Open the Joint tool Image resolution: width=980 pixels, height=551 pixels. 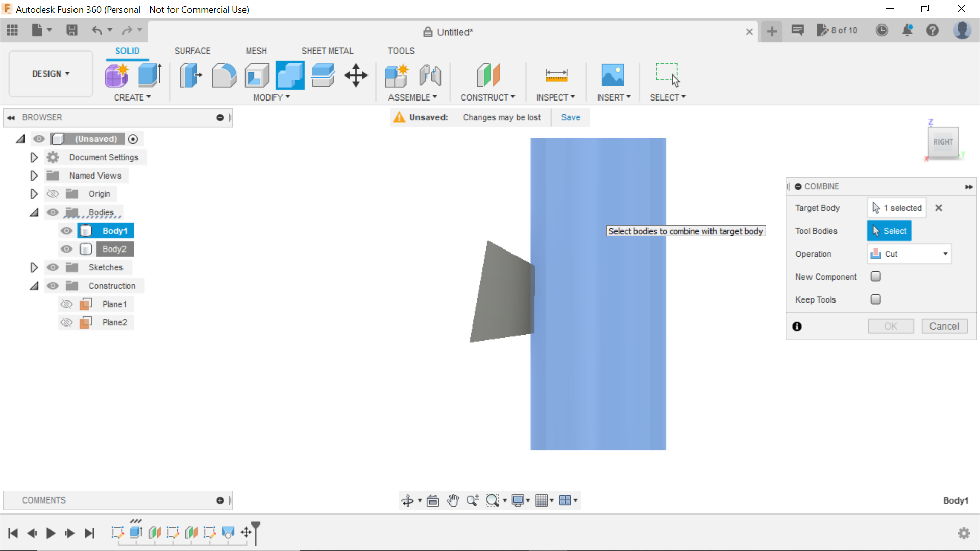[430, 75]
